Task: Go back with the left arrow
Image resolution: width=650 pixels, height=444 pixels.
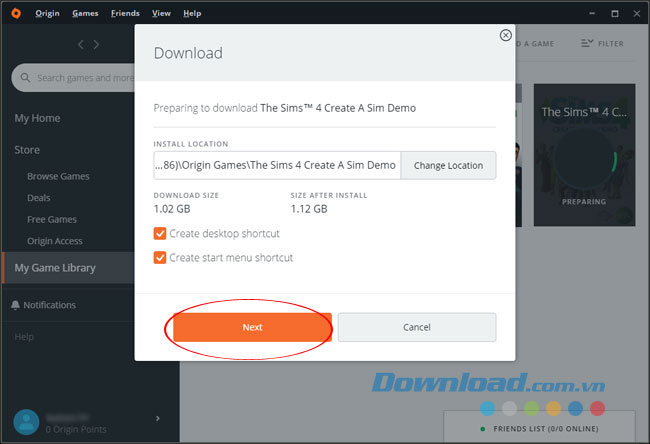Action: [81, 44]
